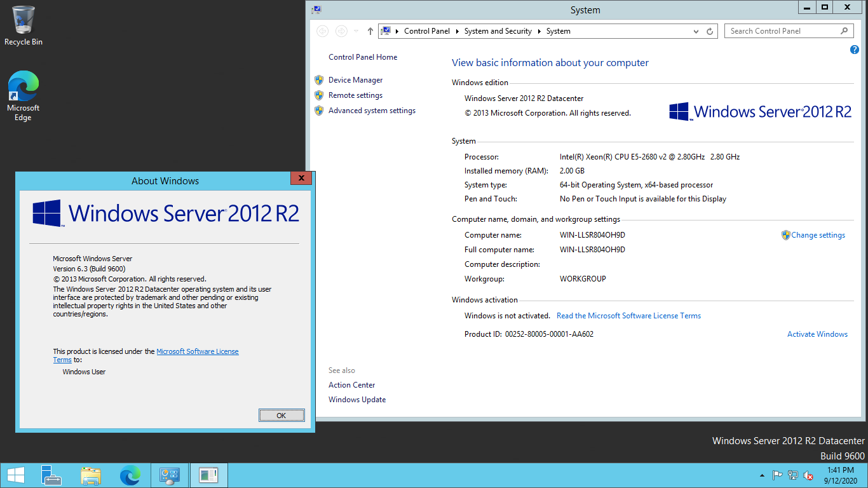Launch Microsoft Edge from the taskbar
The image size is (868, 488).
pos(130,475)
